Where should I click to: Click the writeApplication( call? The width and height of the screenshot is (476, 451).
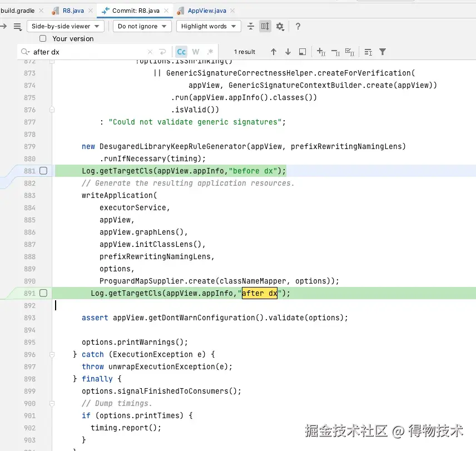point(120,195)
